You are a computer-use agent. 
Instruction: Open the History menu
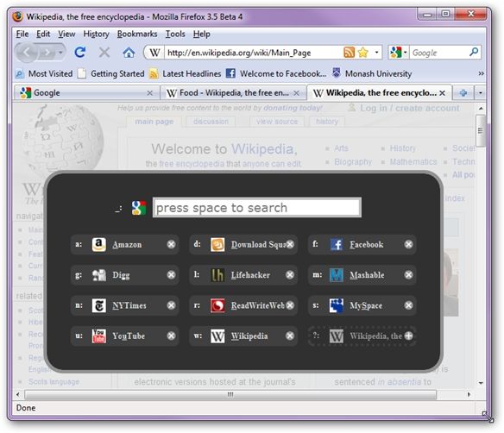click(x=96, y=34)
